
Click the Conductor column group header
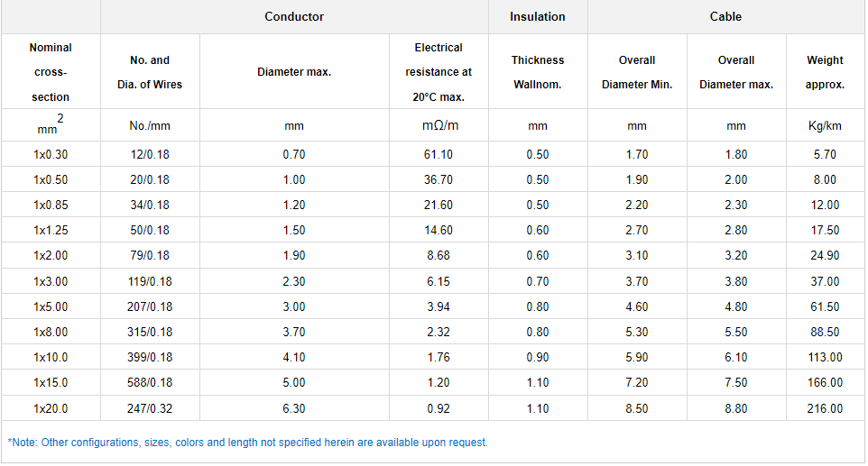(x=294, y=17)
